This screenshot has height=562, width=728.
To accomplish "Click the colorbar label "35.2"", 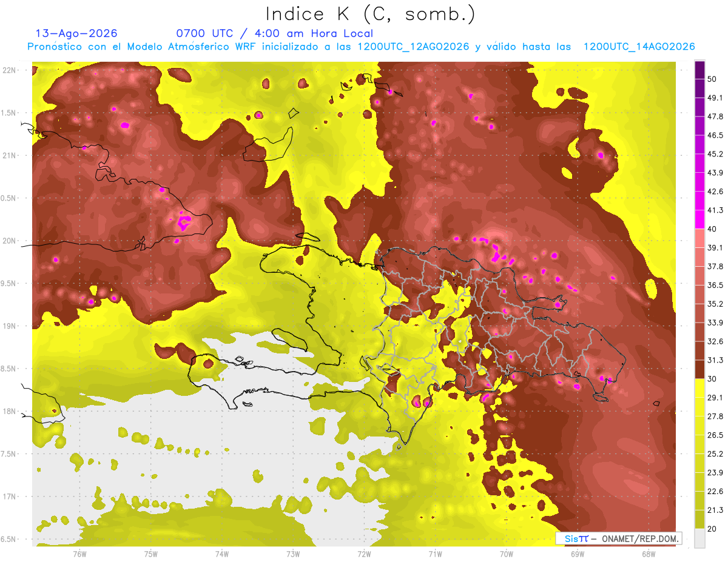I will (x=715, y=304).
